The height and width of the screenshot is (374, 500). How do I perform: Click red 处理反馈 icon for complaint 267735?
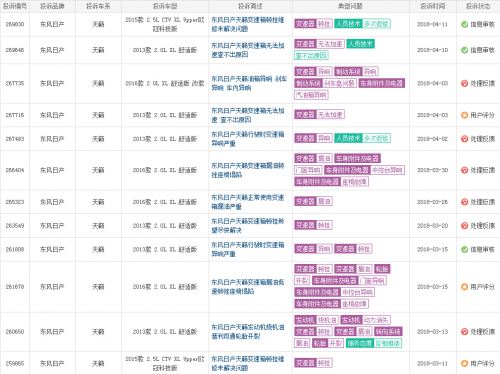[x=464, y=83]
